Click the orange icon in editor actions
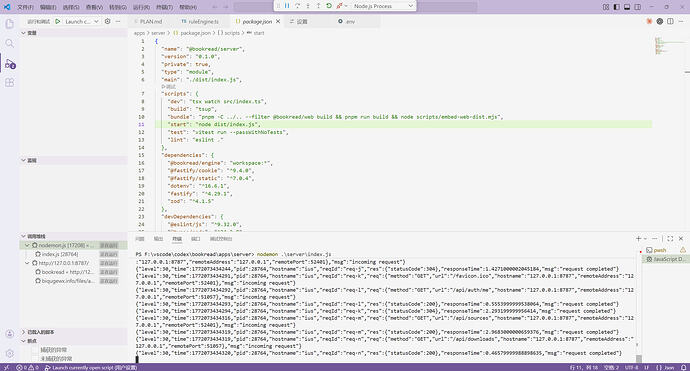Image resolution: width=690 pixels, height=371 pixels. coord(649,21)
